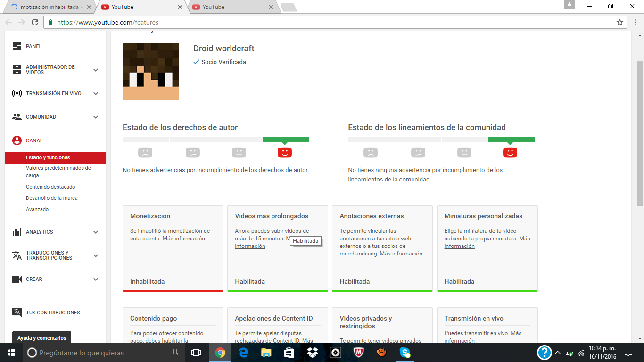Viewport: 644px width, 362px height.
Task: Open Dropbox from the taskbar
Action: (x=312, y=353)
